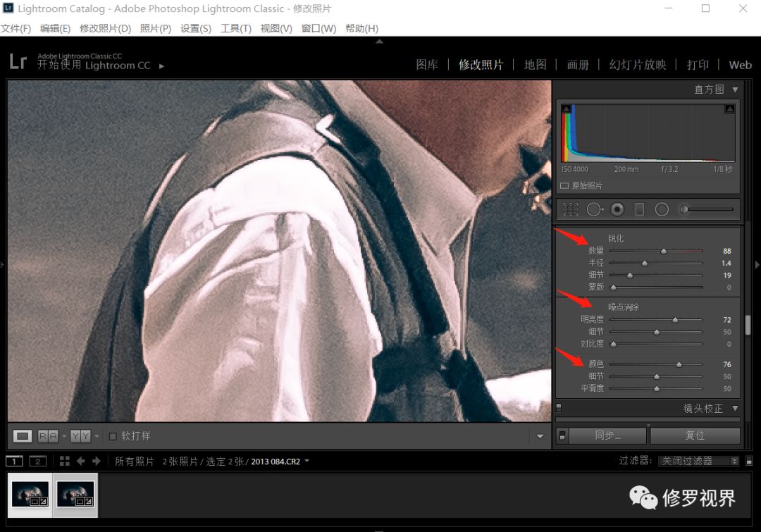Switch to the 打印 module
Screen dimensions: 761x532
point(698,65)
